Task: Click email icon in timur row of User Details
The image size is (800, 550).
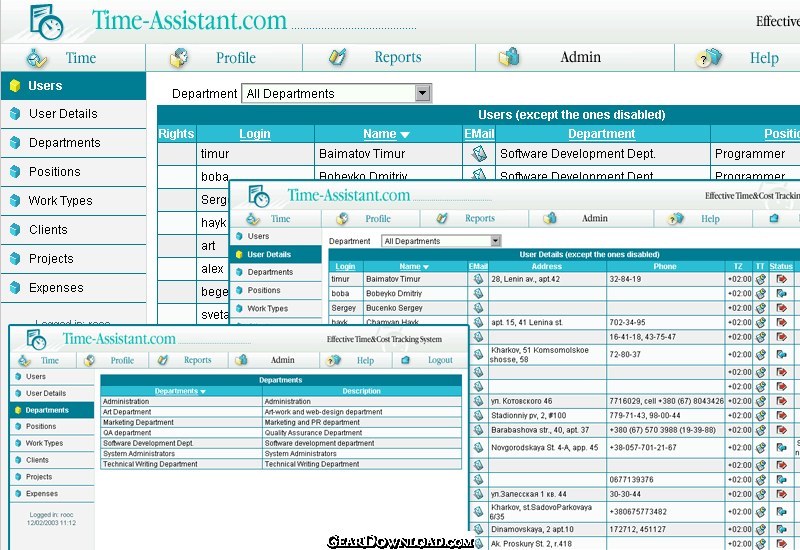Action: (x=478, y=279)
